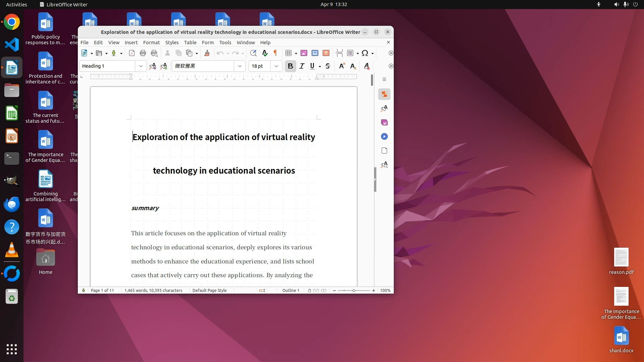Toggle bold formatting
This screenshot has width=644, height=362.
[x=290, y=66]
